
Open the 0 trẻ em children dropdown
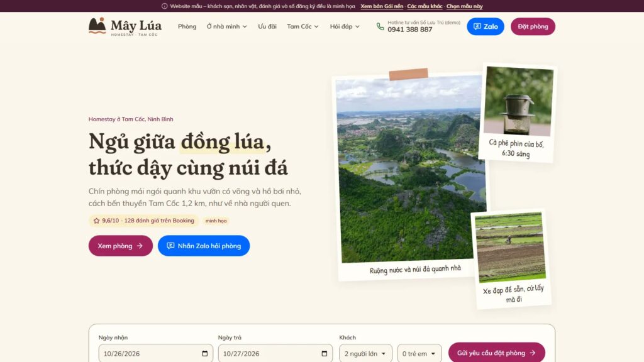coord(419,353)
